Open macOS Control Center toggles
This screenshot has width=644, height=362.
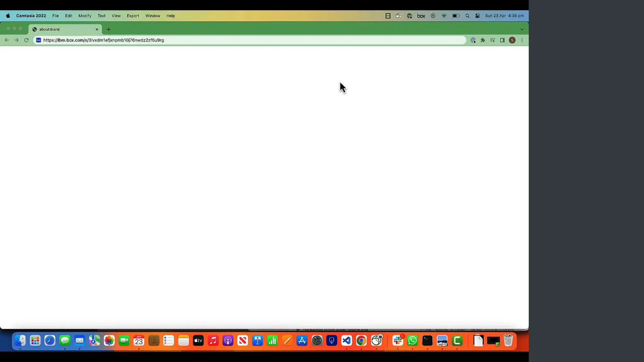pyautogui.click(x=478, y=16)
